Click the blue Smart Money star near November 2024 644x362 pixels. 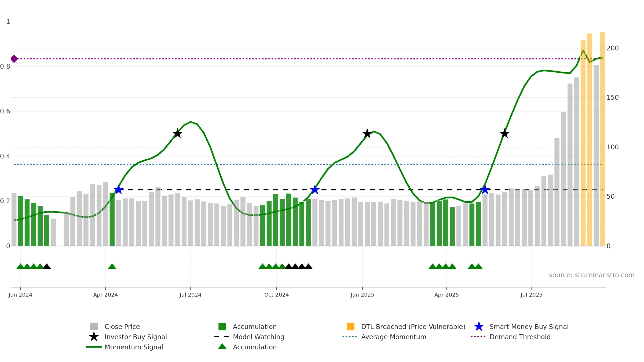click(x=315, y=190)
